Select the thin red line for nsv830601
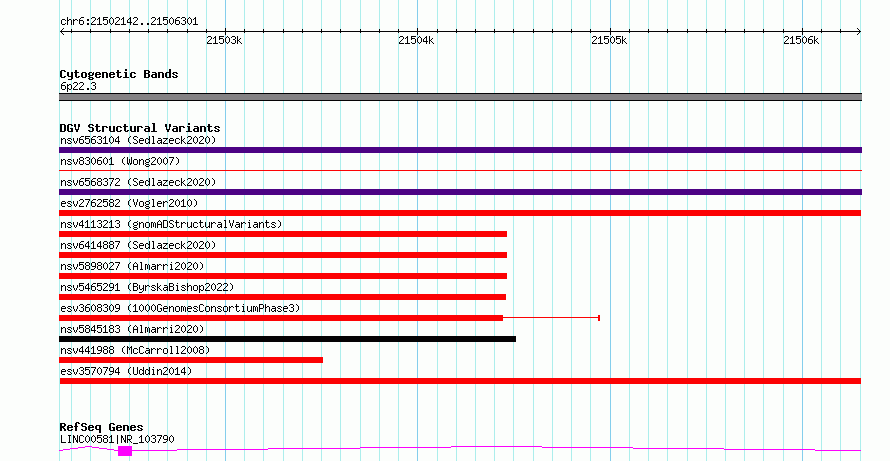890x461 pixels. tap(460, 170)
